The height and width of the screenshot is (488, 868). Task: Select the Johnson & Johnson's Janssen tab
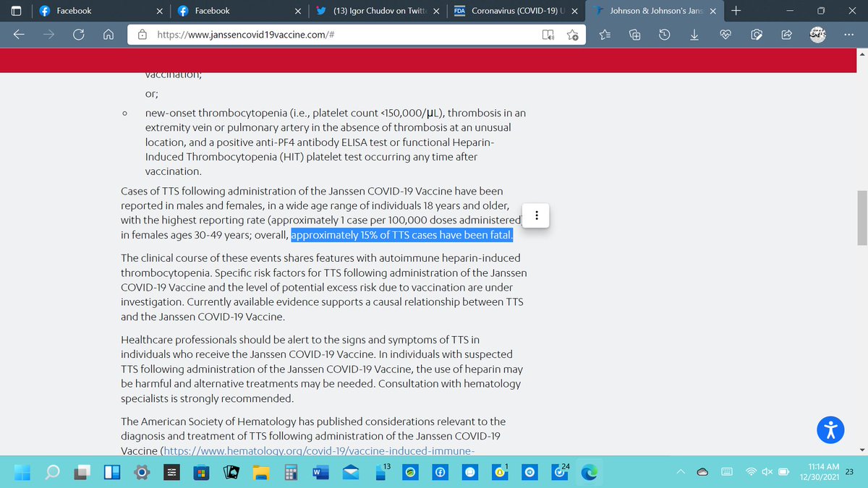pos(654,11)
